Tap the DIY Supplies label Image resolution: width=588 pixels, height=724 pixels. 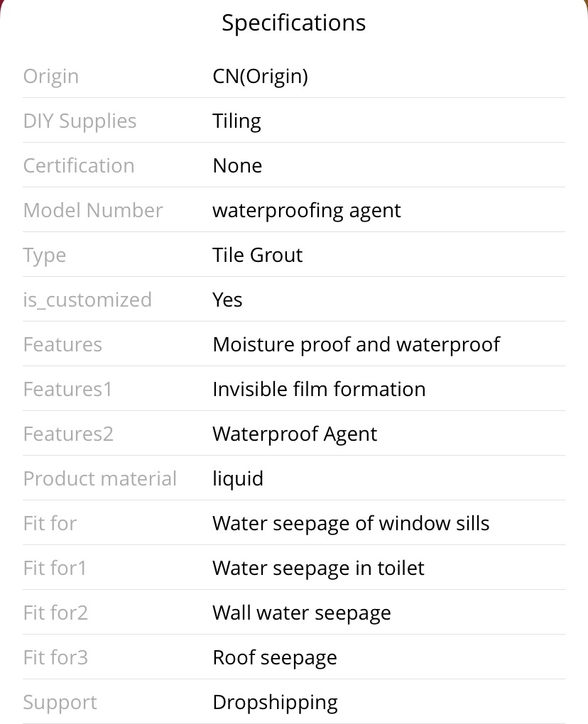point(80,121)
